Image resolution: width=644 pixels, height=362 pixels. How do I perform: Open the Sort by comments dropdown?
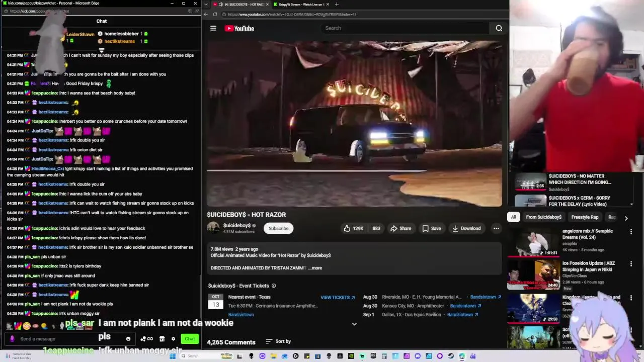point(278,341)
